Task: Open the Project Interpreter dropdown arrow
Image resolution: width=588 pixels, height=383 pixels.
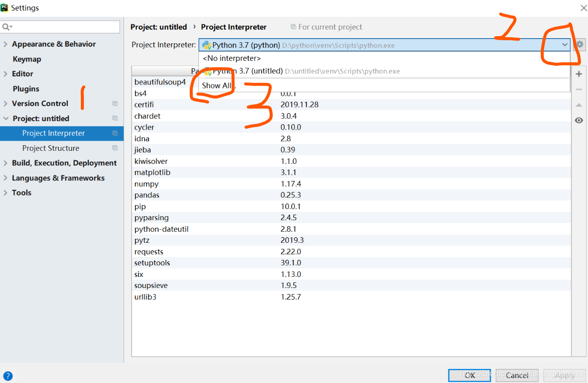Action: click(564, 45)
